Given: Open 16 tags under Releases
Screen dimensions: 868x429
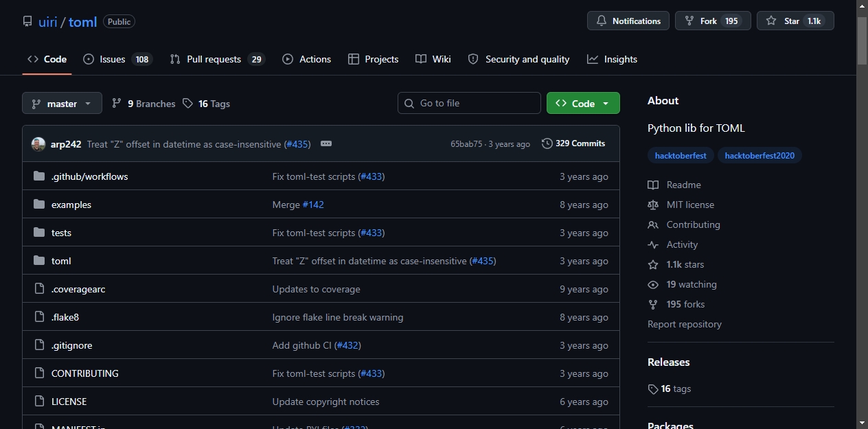Looking at the screenshot, I should 670,389.
